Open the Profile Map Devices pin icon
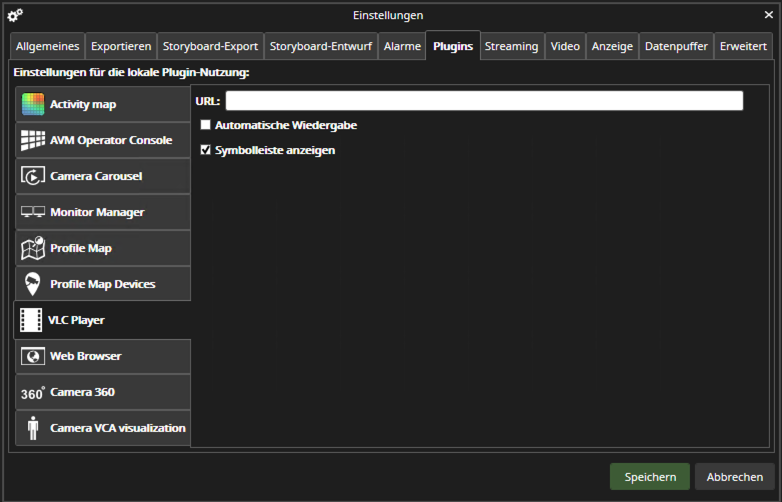This screenshot has width=782, height=502. pos(34,284)
